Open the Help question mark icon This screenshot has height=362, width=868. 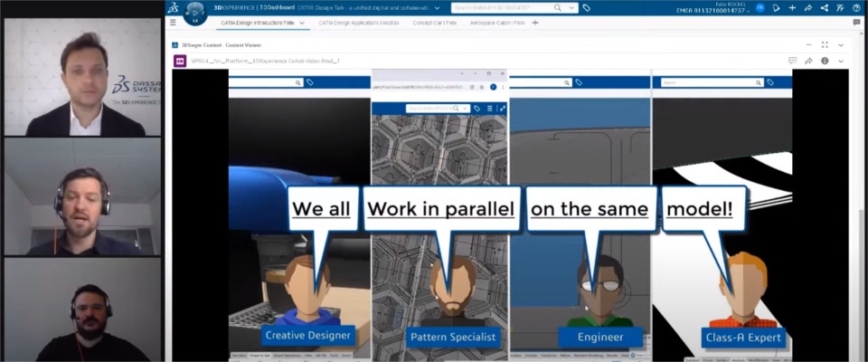pyautogui.click(x=856, y=8)
